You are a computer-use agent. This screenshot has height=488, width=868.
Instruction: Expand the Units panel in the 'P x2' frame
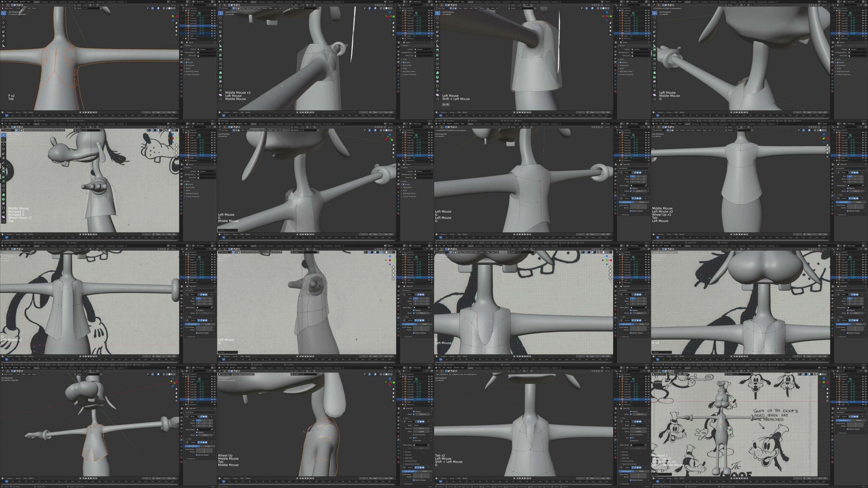coord(188,59)
